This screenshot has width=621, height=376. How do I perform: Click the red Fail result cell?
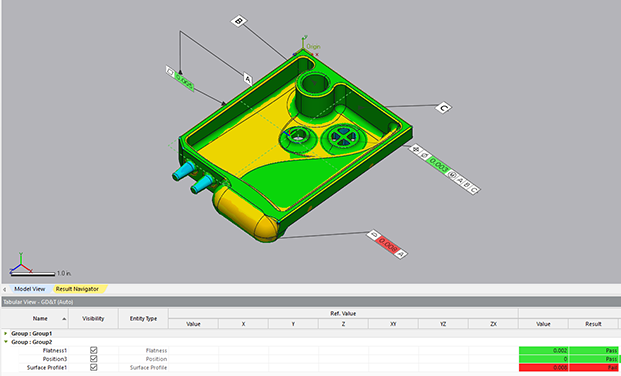click(x=593, y=368)
